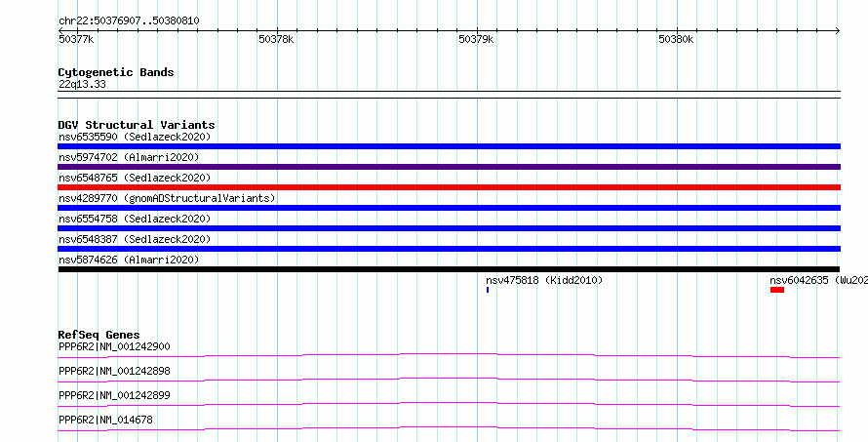Click the nsv6548765 (Sedlazeck2020) label

click(x=135, y=178)
